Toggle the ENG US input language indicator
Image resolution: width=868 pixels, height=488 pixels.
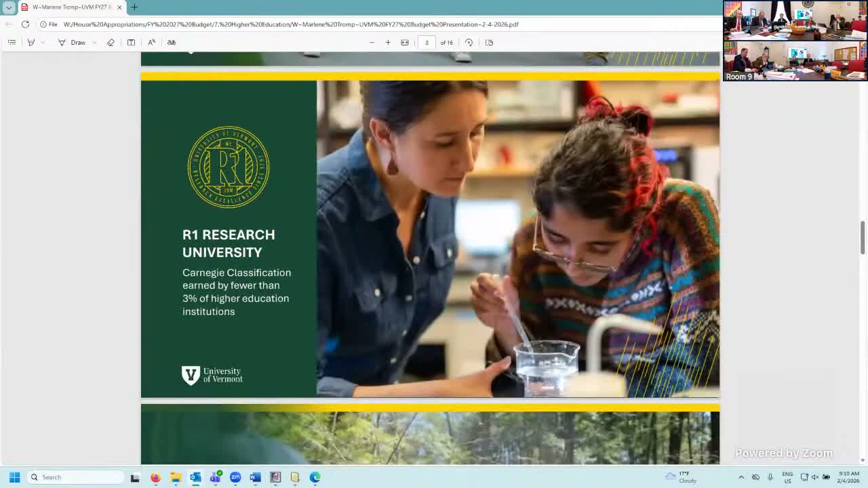[x=787, y=476]
